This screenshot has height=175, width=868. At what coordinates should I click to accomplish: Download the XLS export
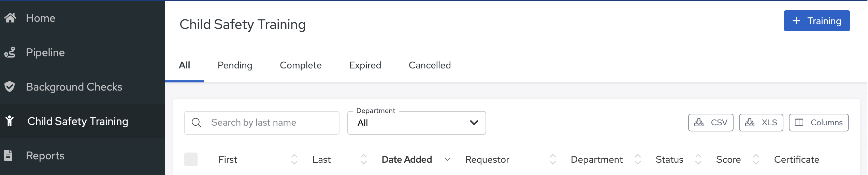click(761, 123)
